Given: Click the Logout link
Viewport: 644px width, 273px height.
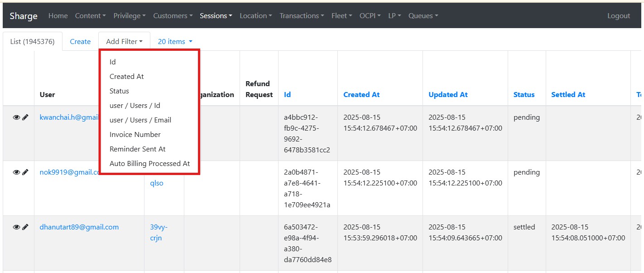Looking at the screenshot, I should pyautogui.click(x=618, y=16).
